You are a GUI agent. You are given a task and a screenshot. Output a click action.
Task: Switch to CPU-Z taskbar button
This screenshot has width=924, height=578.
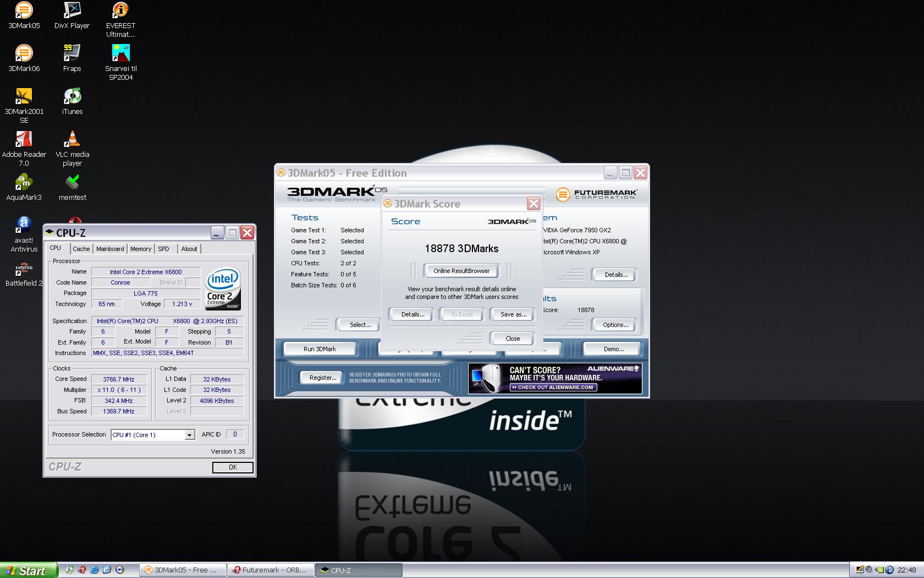pyautogui.click(x=360, y=570)
